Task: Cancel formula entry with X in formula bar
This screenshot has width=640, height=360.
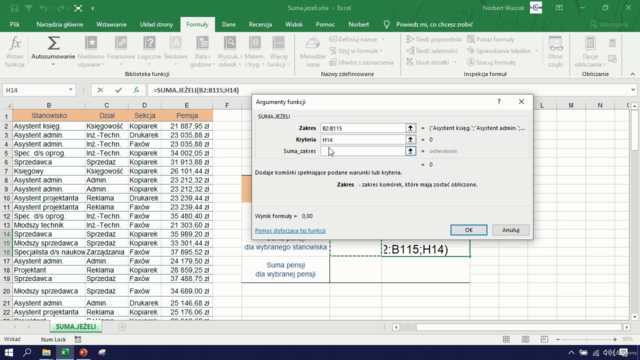Action: pos(100,90)
